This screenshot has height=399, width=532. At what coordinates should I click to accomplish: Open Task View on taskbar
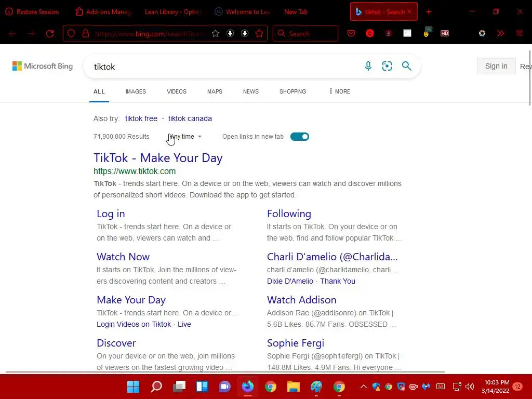[179, 387]
